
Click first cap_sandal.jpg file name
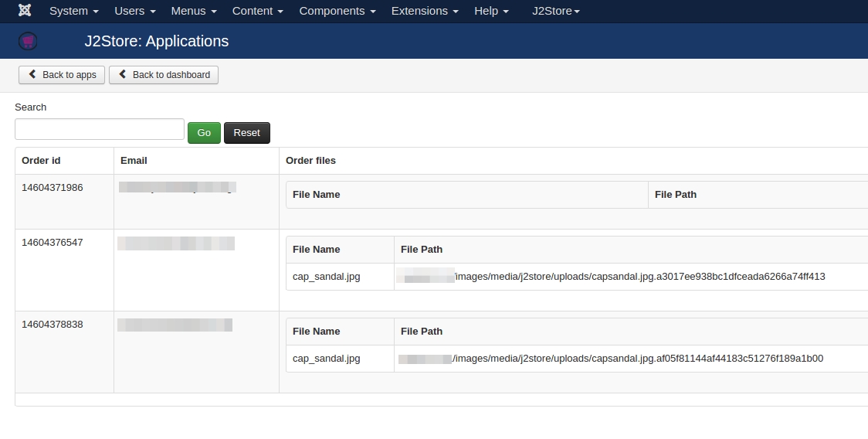click(327, 277)
